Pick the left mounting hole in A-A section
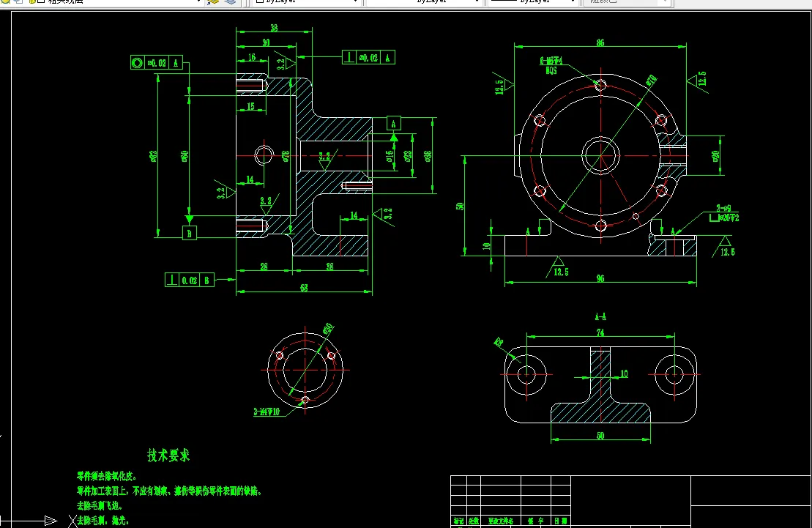 pyautogui.click(x=526, y=374)
